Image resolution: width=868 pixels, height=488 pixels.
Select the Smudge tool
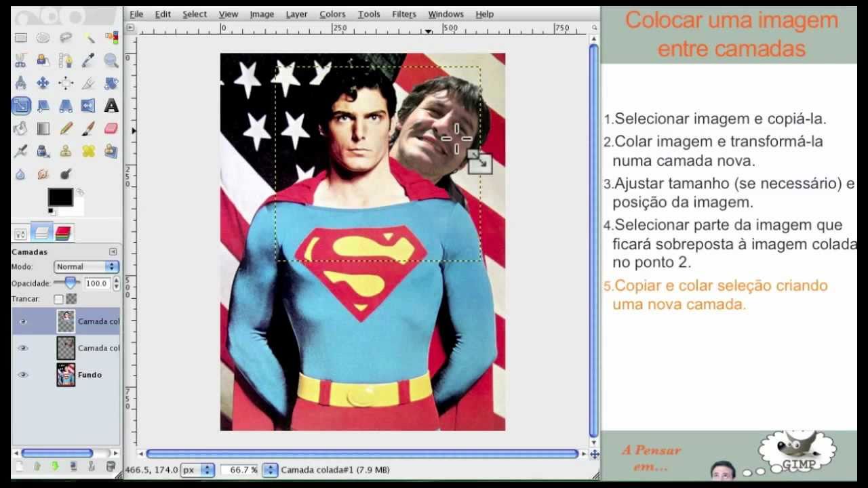(43, 174)
